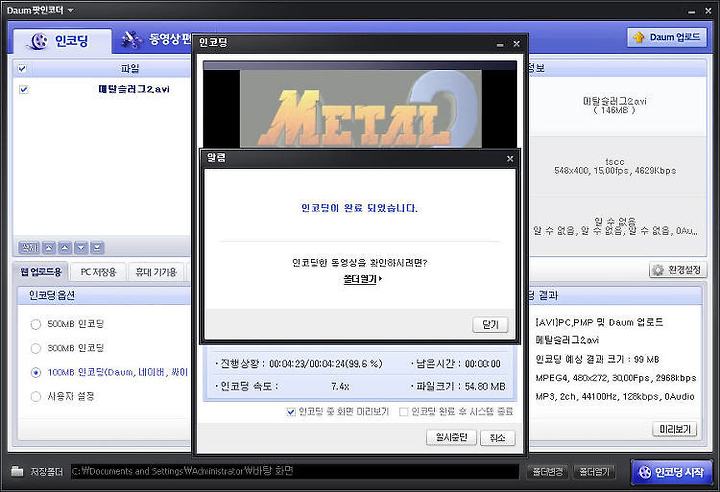Choose the 사용자 설정 radio option

tap(36, 396)
